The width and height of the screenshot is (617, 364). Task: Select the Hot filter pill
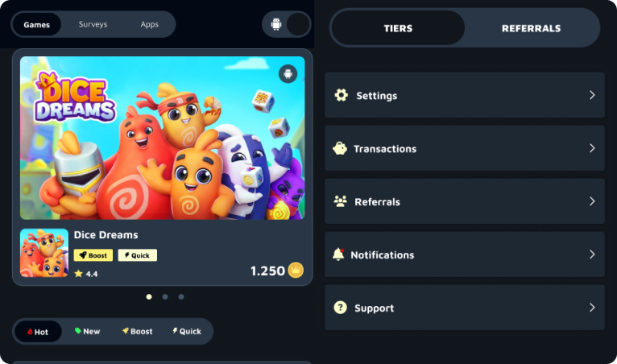tap(38, 332)
